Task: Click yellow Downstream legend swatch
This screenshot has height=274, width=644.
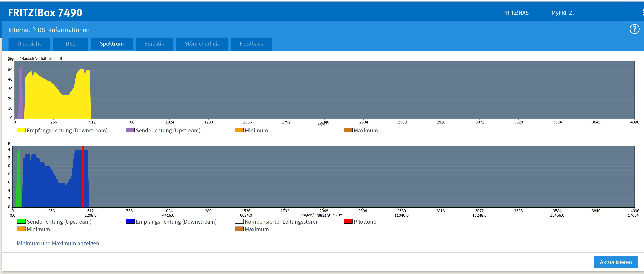Action: (21, 130)
